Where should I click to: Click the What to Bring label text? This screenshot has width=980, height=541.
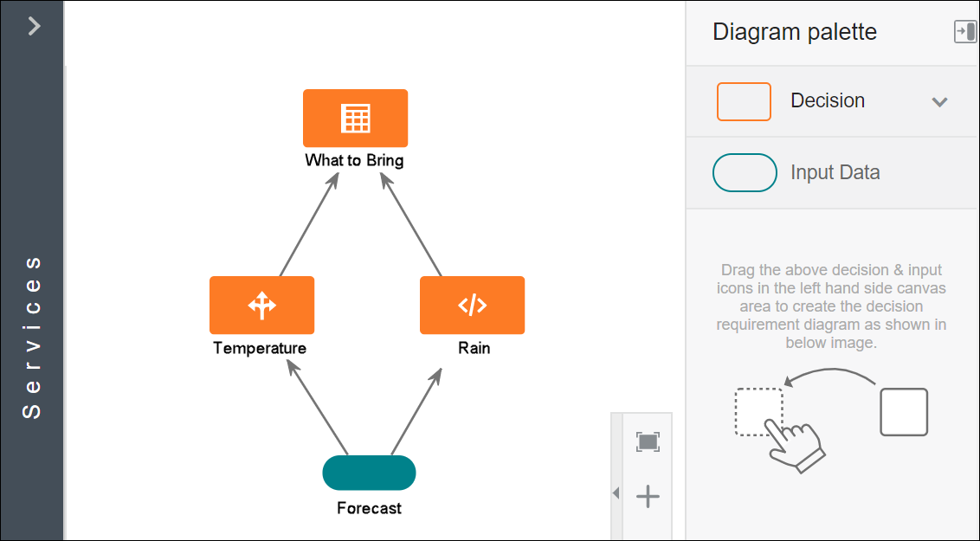(x=355, y=160)
